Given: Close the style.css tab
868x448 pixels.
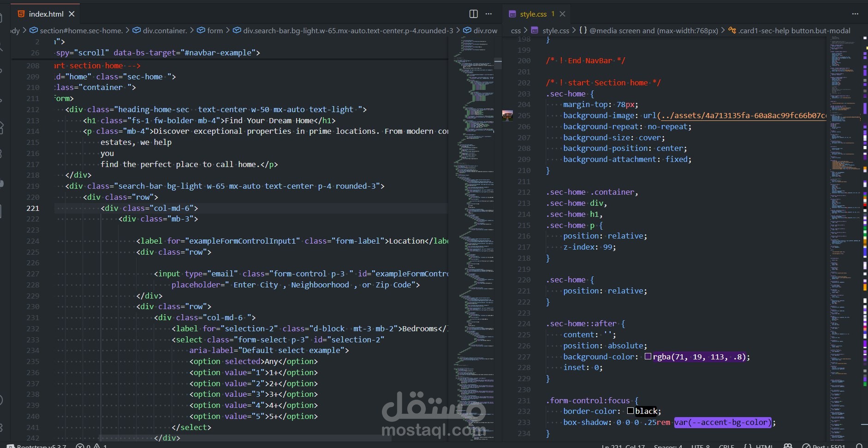Looking at the screenshot, I should tap(562, 14).
